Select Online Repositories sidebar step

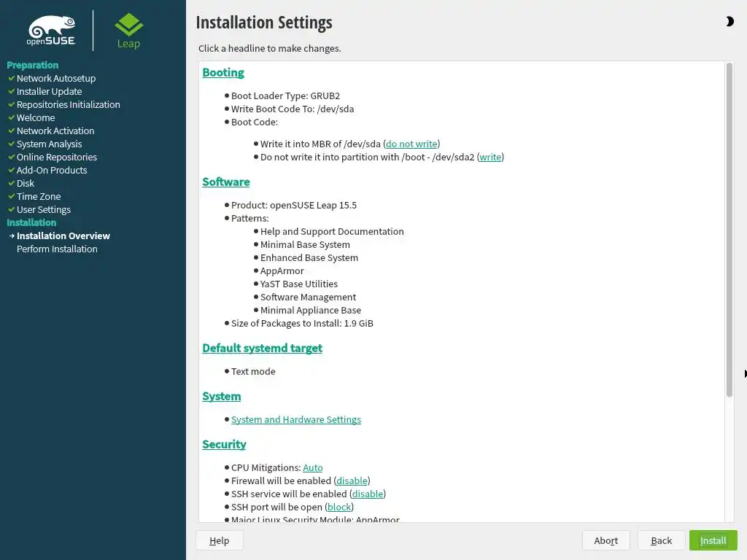(x=57, y=157)
